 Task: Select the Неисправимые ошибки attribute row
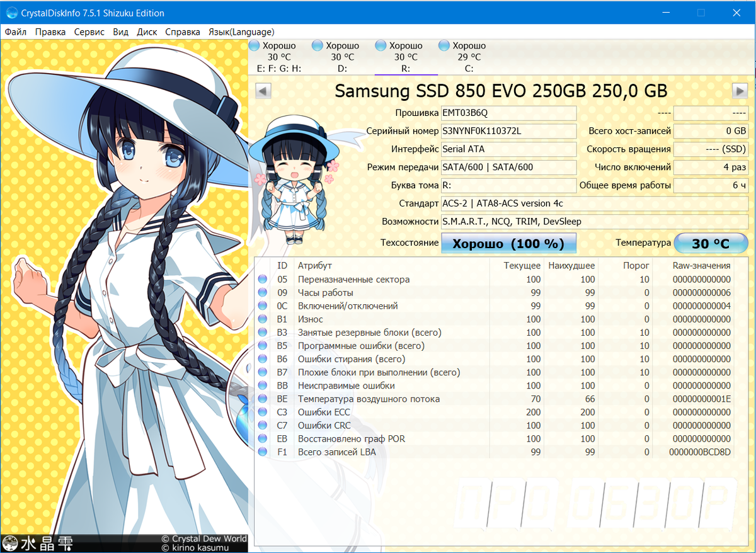pyautogui.click(x=496, y=385)
